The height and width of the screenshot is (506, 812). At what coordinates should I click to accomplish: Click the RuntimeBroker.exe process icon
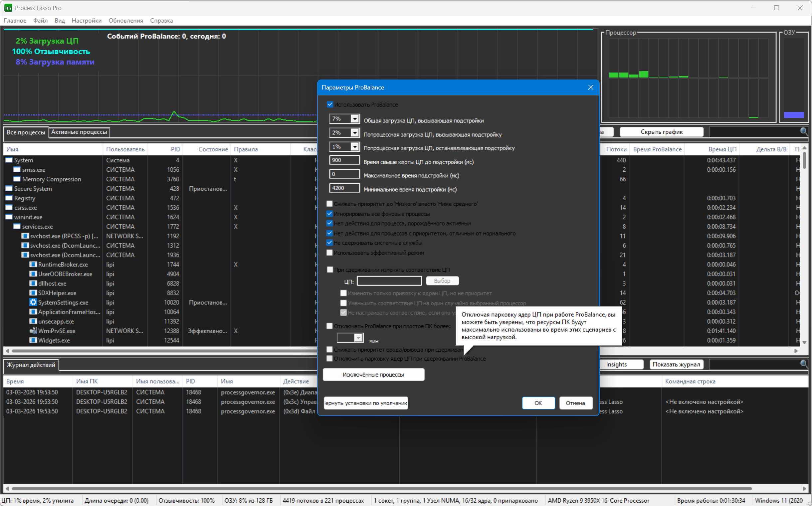pyautogui.click(x=33, y=264)
